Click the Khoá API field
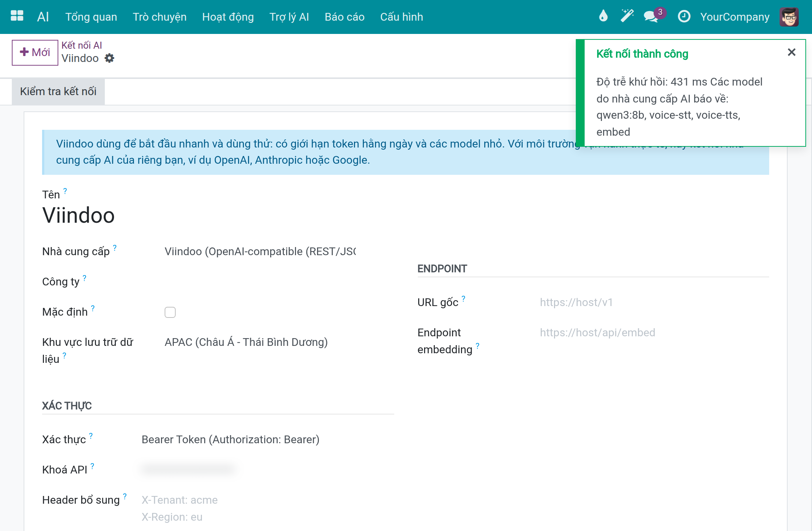812x531 pixels. tap(268, 469)
